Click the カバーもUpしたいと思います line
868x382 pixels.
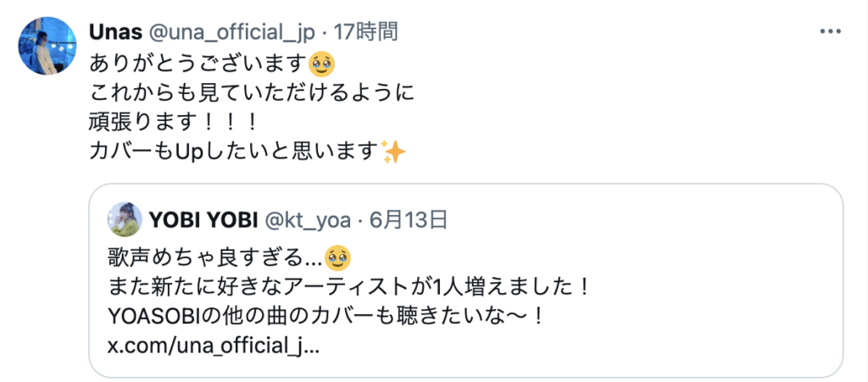pyautogui.click(x=235, y=152)
